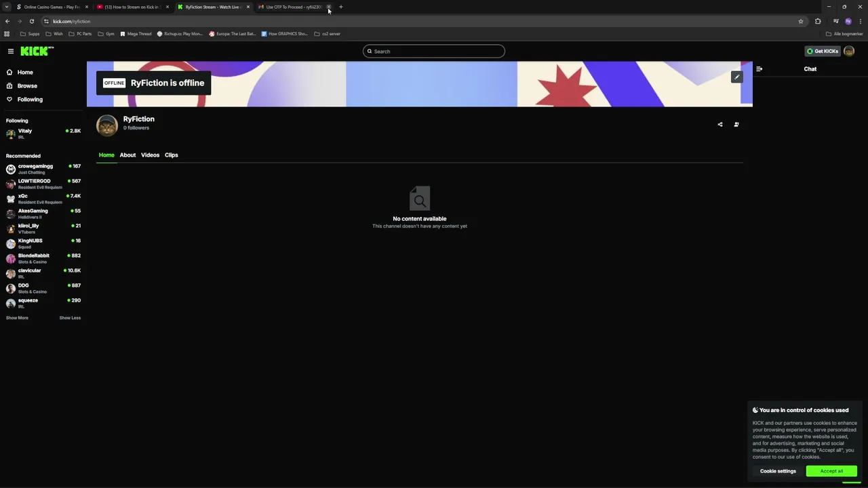Close the Use OTP To Proceed tab
This screenshot has height=488, width=868.
coord(329,7)
